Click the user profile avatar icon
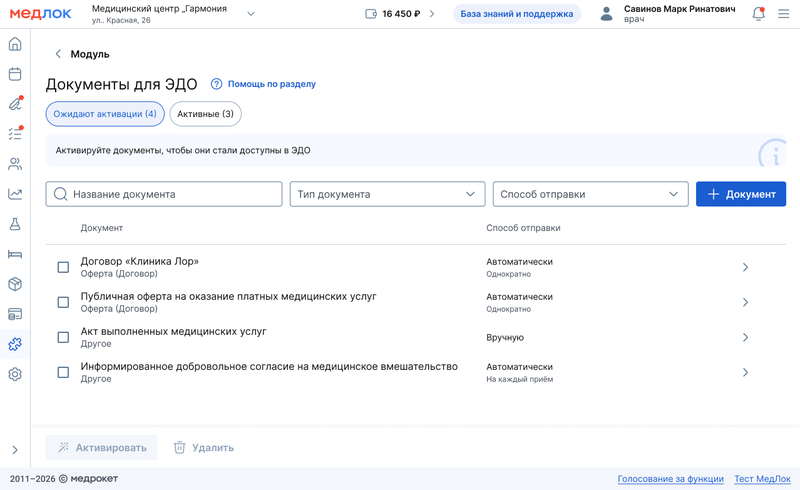Viewport: 800px width, 490px height. point(606,14)
